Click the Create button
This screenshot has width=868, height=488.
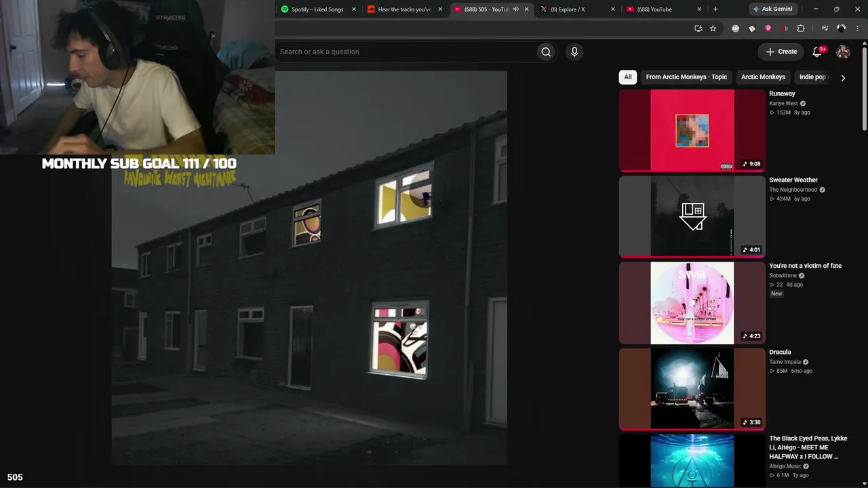(x=782, y=52)
